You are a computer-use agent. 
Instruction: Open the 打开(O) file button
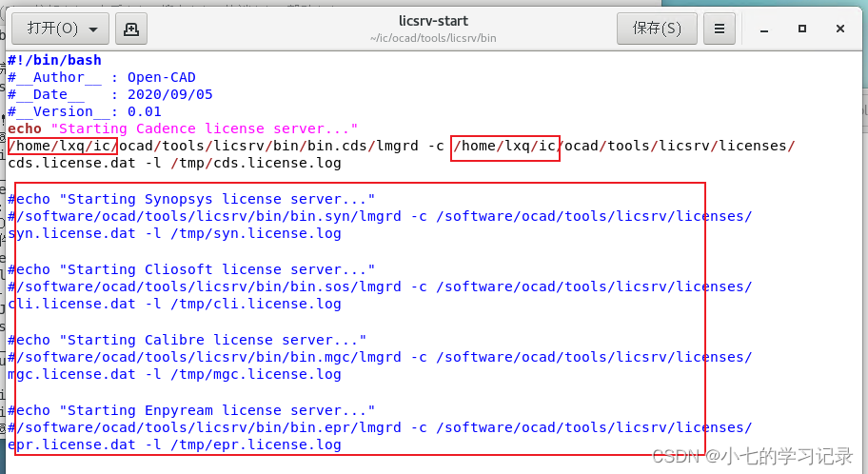60,29
